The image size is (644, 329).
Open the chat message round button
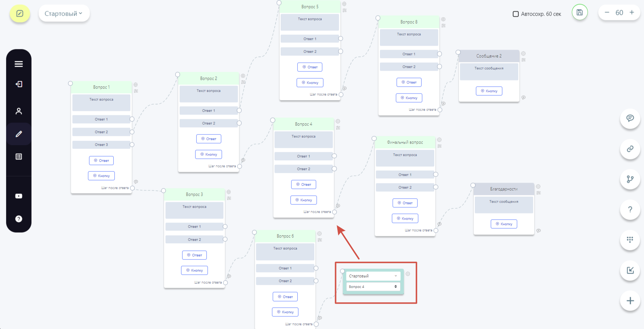point(630,118)
